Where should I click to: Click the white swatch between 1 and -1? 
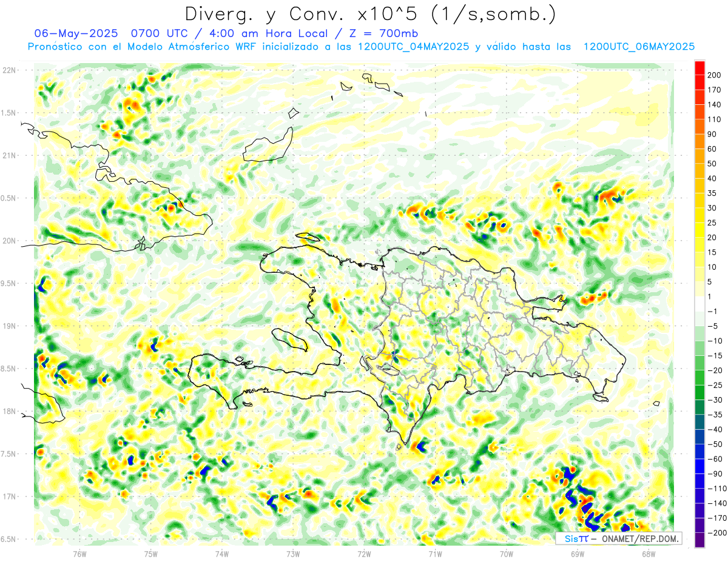point(699,304)
